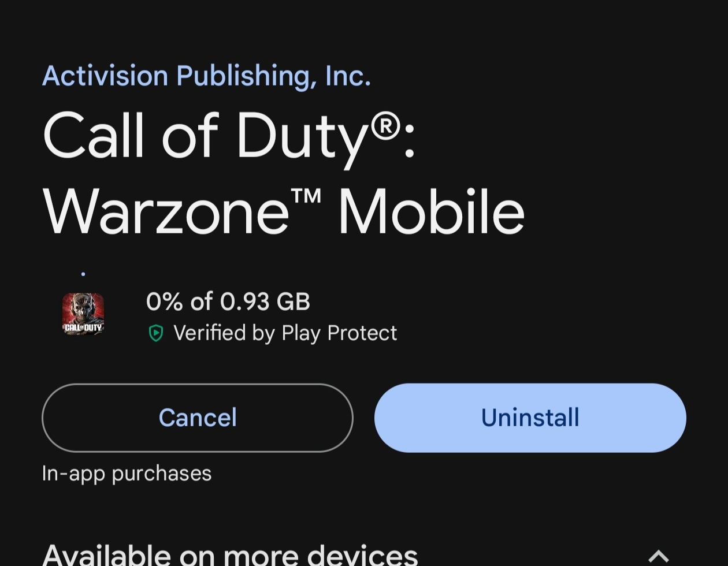The image size is (728, 566).
Task: Tap the 0% download percentage text
Action: [x=164, y=301]
